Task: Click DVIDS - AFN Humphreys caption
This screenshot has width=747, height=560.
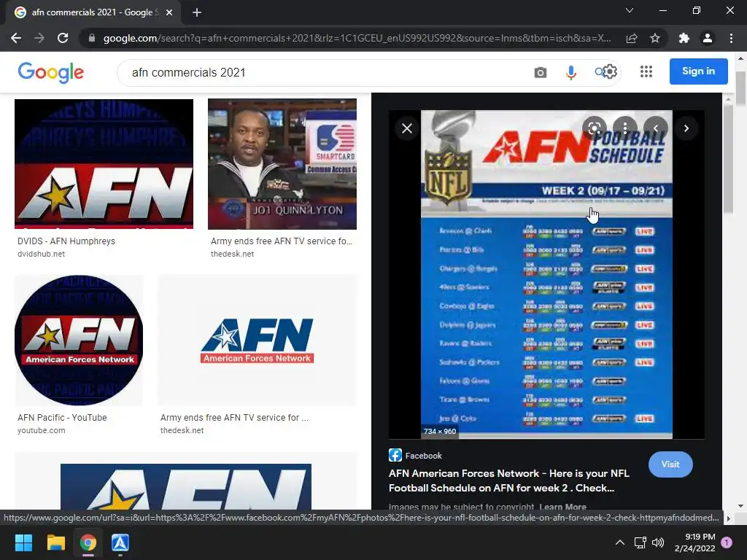Action: [x=66, y=241]
